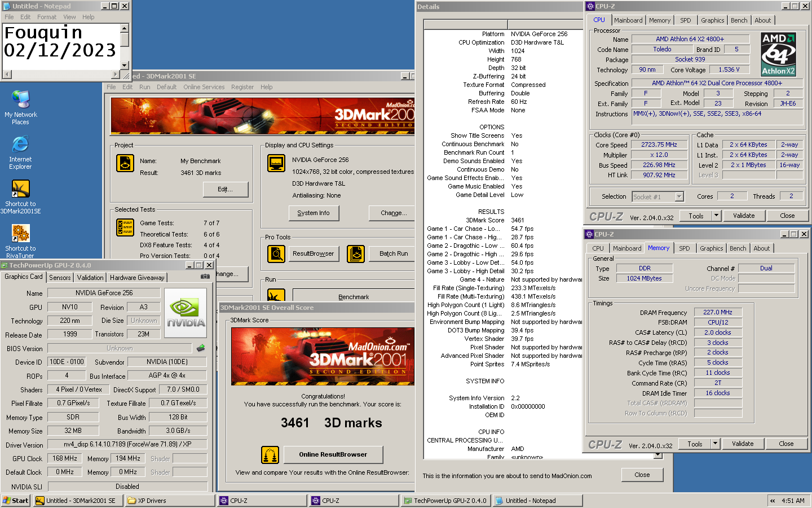This screenshot has height=508, width=812.
Task: Open Notepad Format menu
Action: pyautogui.click(x=47, y=17)
